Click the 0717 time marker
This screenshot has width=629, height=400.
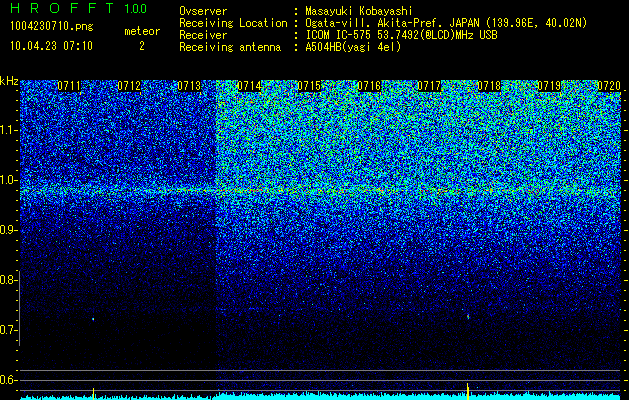(429, 86)
